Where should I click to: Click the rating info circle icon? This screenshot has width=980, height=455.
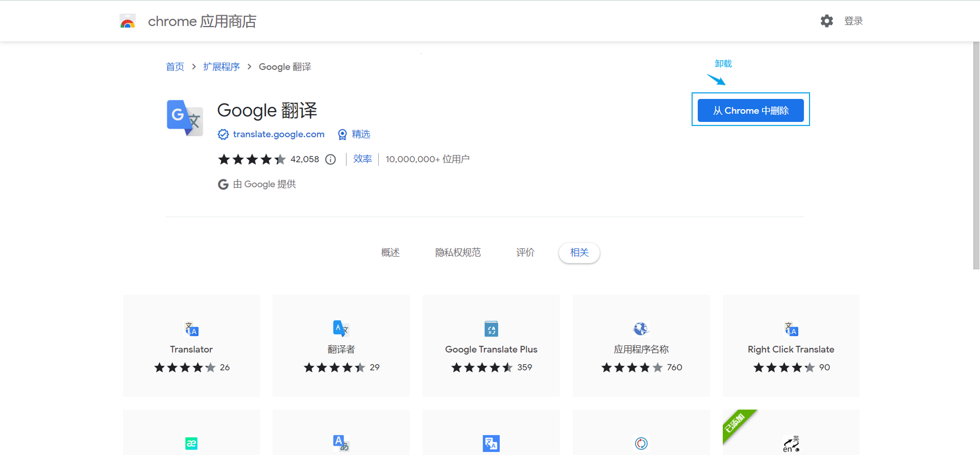(x=331, y=159)
